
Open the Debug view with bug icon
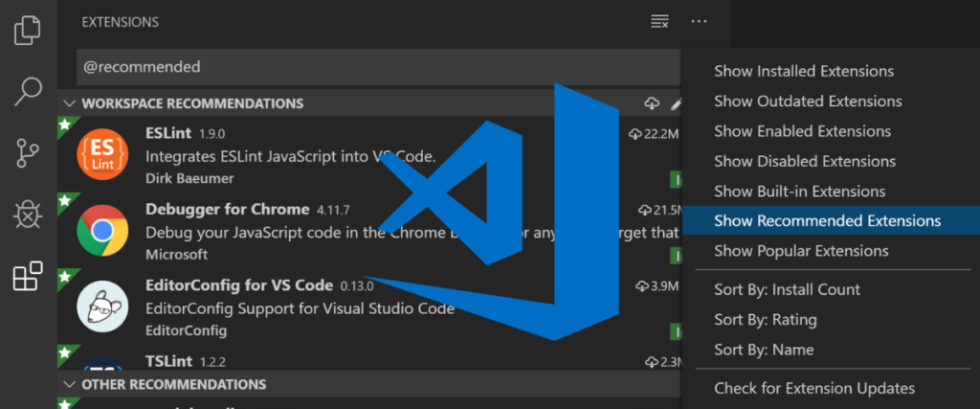pos(28,216)
